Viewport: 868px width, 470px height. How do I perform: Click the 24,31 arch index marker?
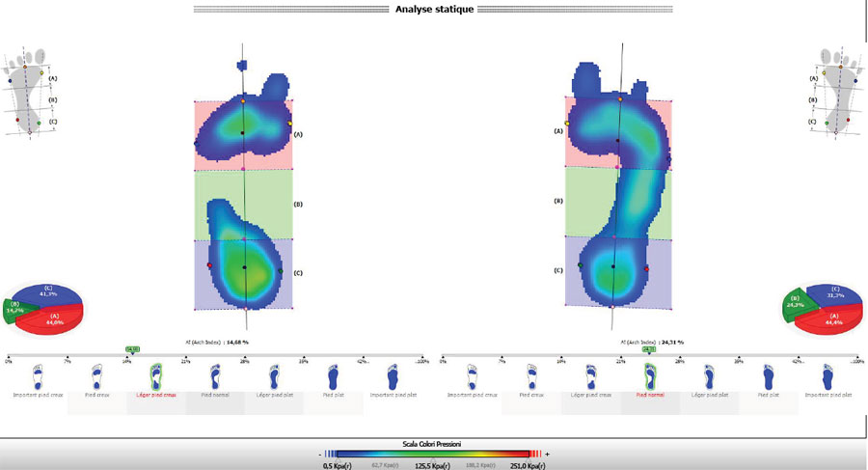[x=649, y=349]
